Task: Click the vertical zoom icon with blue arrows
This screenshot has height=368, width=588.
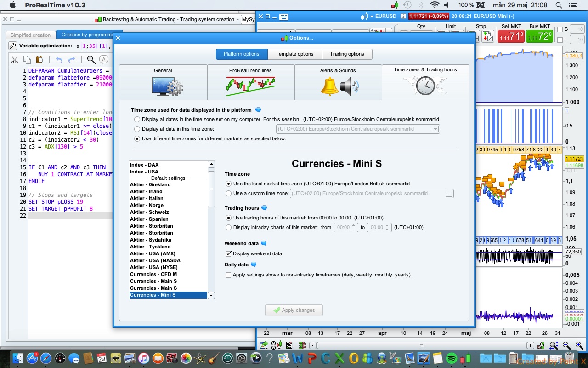Action: [x=554, y=345]
